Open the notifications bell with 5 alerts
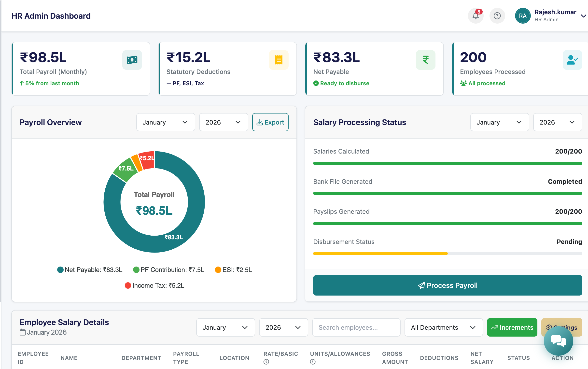The width and height of the screenshot is (588, 369). pos(476,15)
